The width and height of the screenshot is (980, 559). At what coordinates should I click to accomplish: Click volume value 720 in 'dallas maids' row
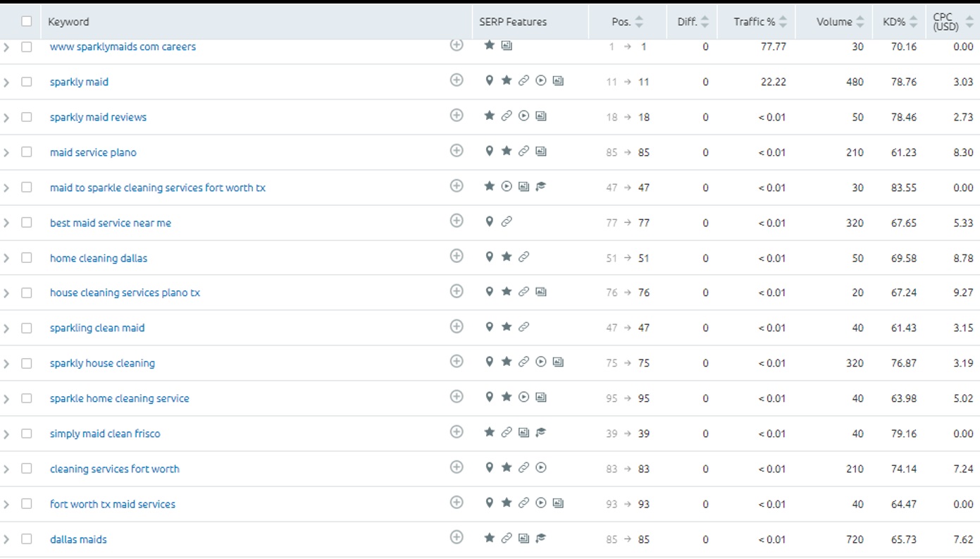click(855, 539)
